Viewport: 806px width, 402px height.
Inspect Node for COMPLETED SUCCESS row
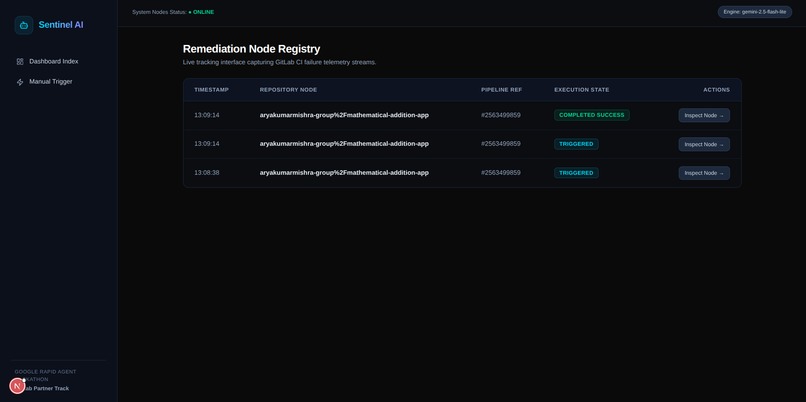(704, 115)
